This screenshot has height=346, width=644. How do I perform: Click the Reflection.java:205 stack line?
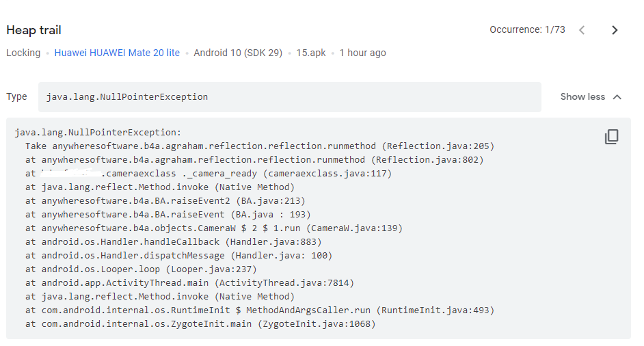click(x=260, y=146)
